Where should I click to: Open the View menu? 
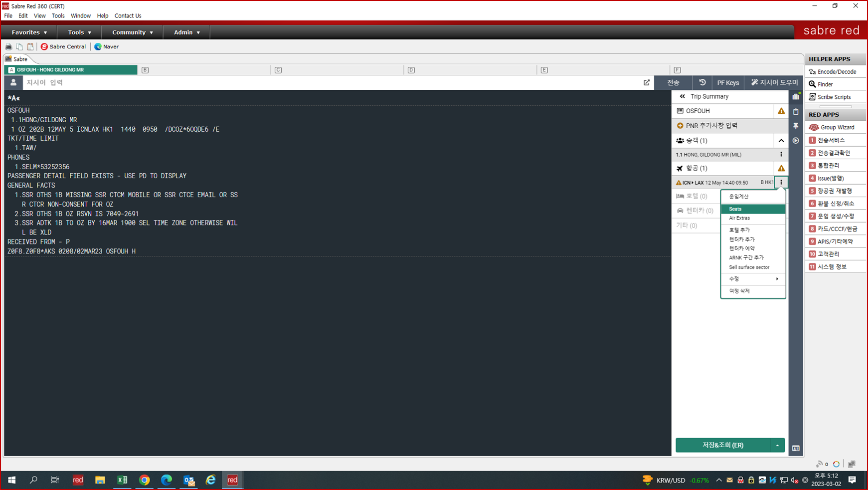point(39,16)
